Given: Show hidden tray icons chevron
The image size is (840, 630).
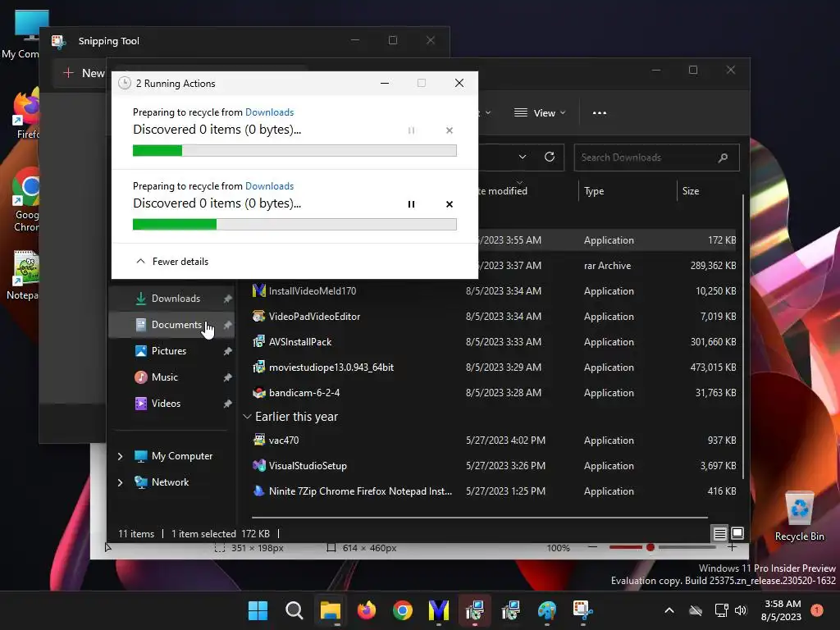Looking at the screenshot, I should (669, 610).
